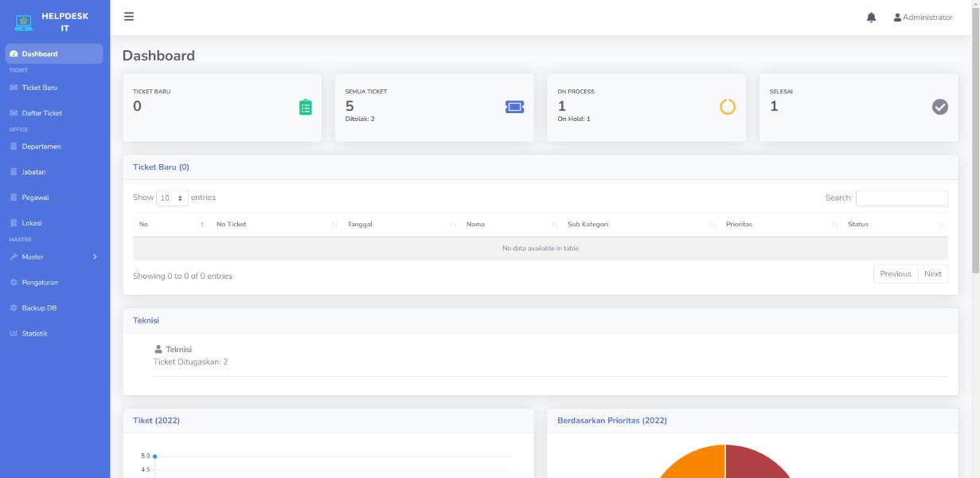Click the Dashboard gauge icon in sidebar
Viewport: 980px width, 478px height.
pos(14,54)
